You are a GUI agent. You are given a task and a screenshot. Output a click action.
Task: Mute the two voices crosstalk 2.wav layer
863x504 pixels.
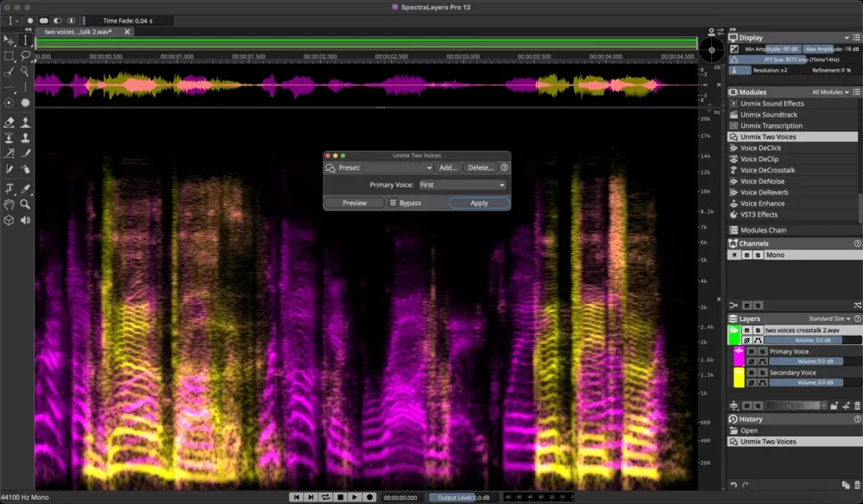[746, 331]
